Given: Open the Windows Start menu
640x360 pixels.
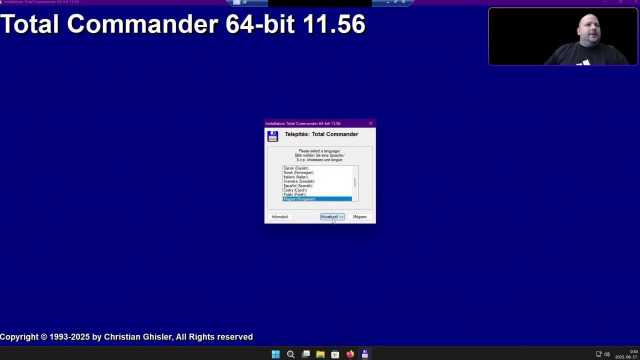Looking at the screenshot, I should [x=276, y=354].
